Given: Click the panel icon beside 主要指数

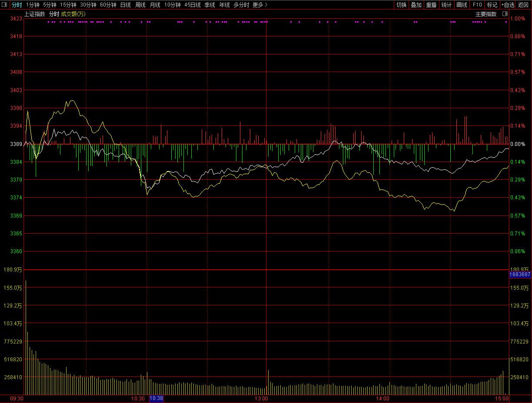Looking at the screenshot, I should click(x=505, y=14).
